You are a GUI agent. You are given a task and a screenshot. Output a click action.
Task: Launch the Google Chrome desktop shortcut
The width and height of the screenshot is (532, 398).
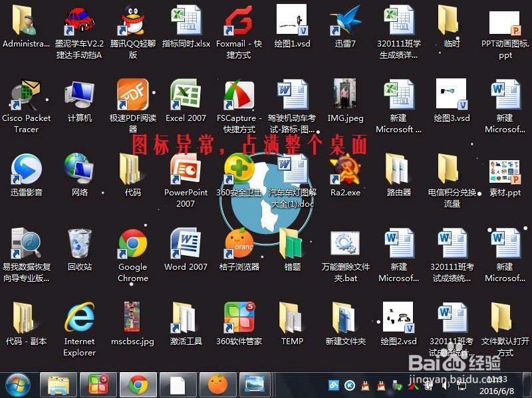pyautogui.click(x=132, y=243)
